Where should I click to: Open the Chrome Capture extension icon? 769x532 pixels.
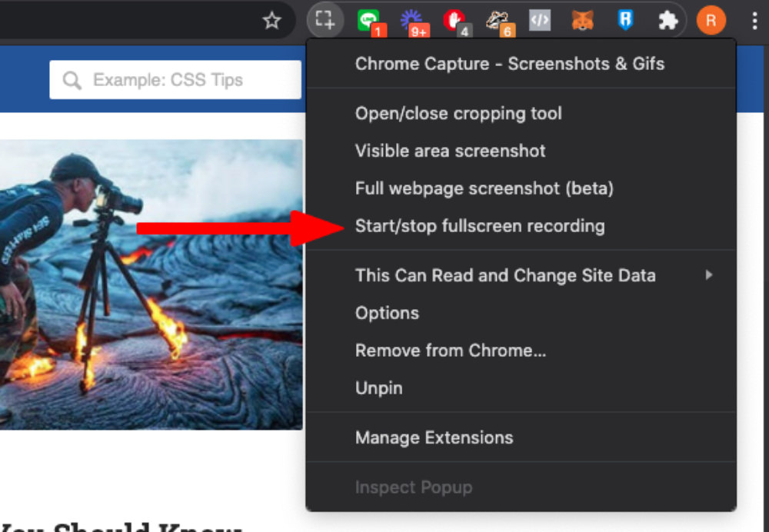click(325, 21)
